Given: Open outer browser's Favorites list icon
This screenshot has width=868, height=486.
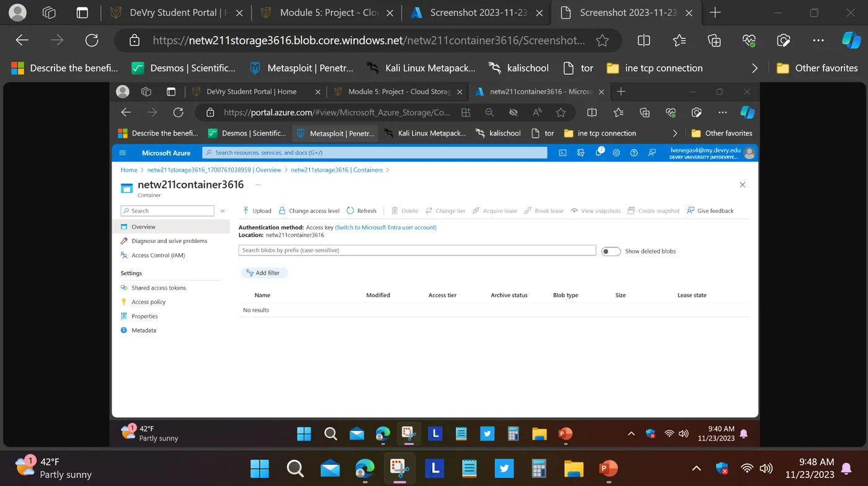Looking at the screenshot, I should click(x=679, y=40).
